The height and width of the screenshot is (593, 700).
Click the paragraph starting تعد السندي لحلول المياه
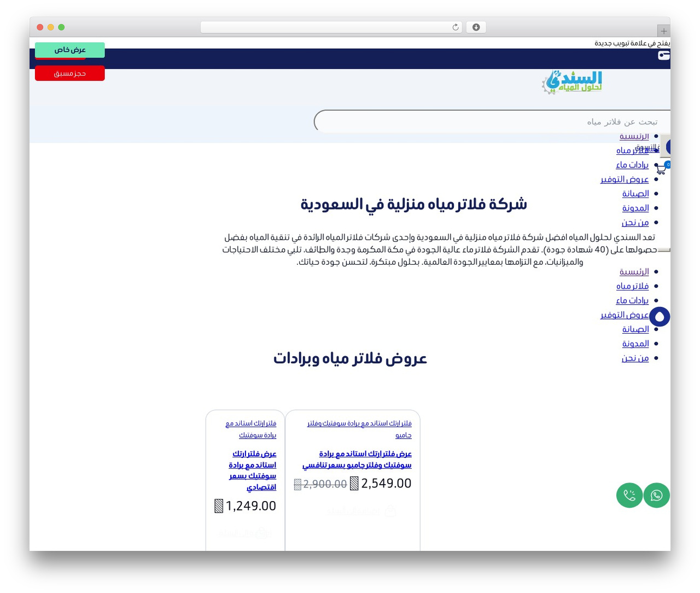(440, 249)
